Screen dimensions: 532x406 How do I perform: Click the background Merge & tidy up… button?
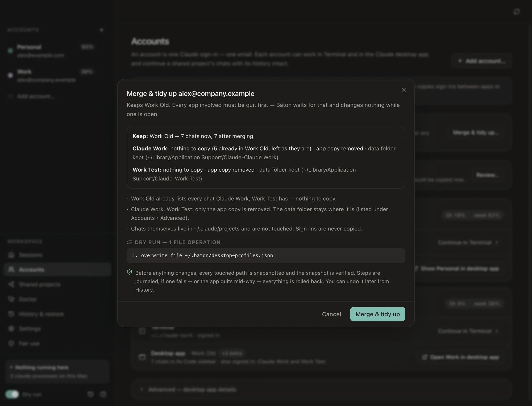click(476, 132)
